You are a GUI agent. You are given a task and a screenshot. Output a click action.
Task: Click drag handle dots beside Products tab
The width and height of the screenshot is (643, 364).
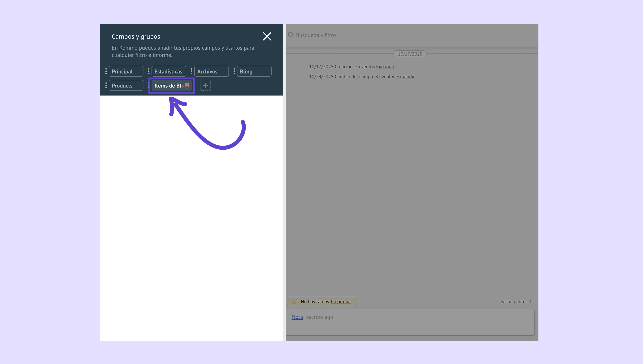[106, 86]
